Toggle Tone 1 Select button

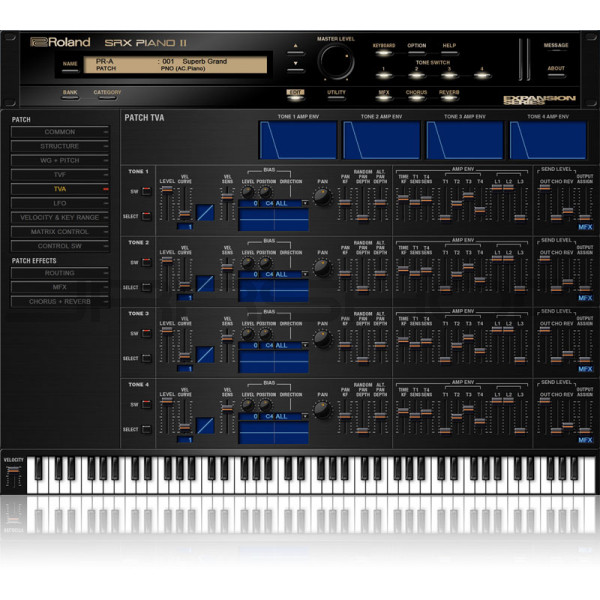click(147, 216)
